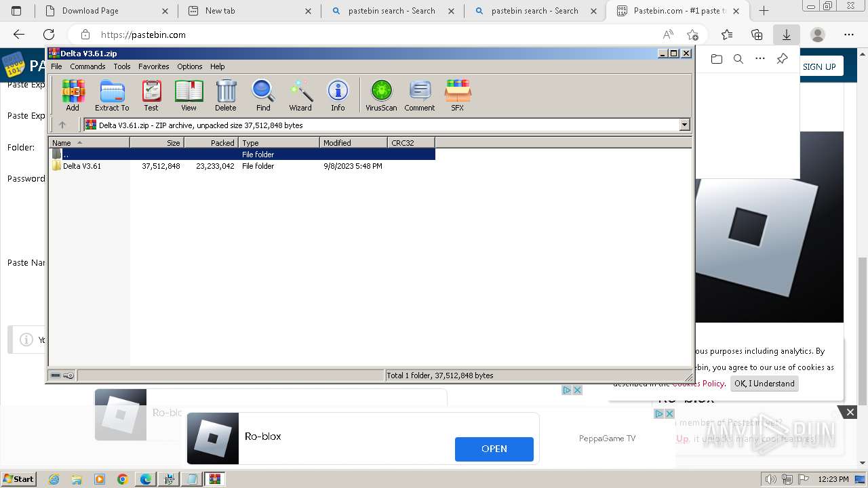The height and width of the screenshot is (488, 868).
Task: Click OPEN on the Ro-blox ad
Action: point(494,449)
